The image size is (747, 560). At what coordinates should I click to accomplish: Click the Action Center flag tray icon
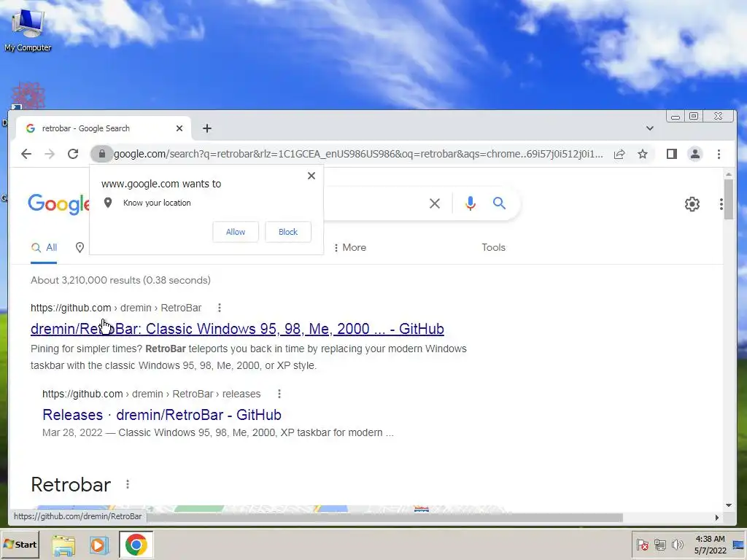[642, 544]
